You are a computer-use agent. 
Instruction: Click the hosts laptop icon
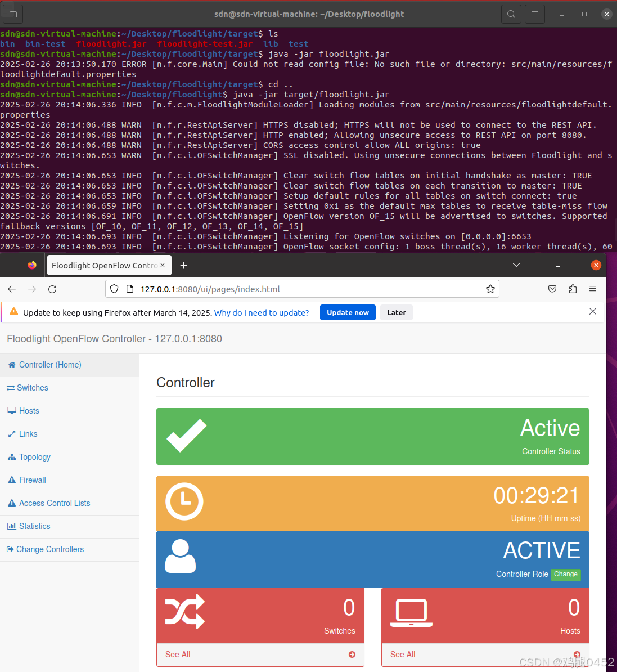(411, 613)
